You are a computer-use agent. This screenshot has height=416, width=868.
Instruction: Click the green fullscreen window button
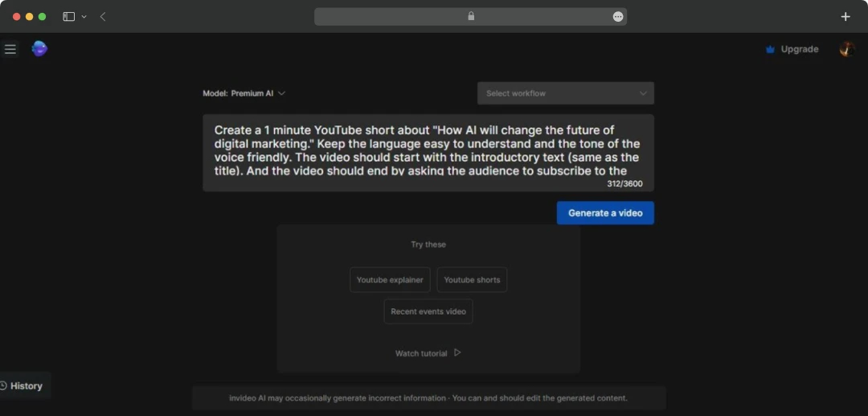pos(42,17)
